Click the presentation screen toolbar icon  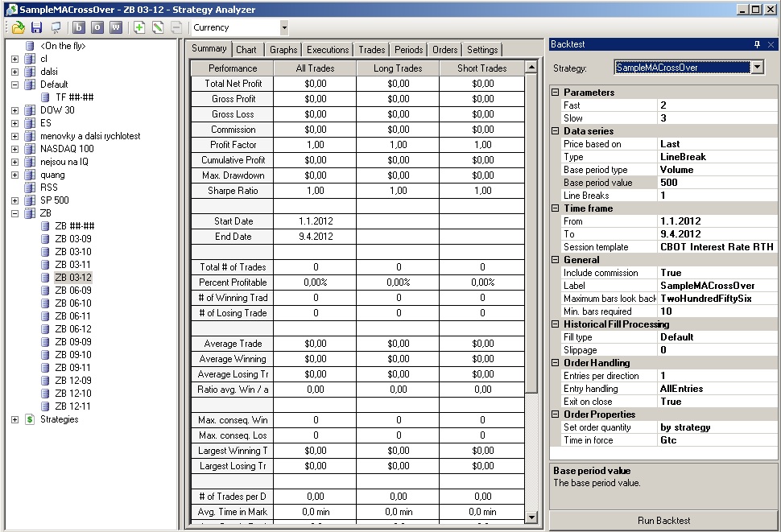click(56, 28)
